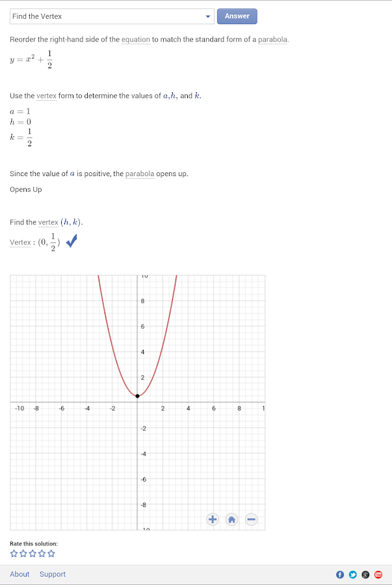Screen dimensions: 392x585
Task: Click the 'vertex' term in vertex form step
Action: tap(47, 96)
